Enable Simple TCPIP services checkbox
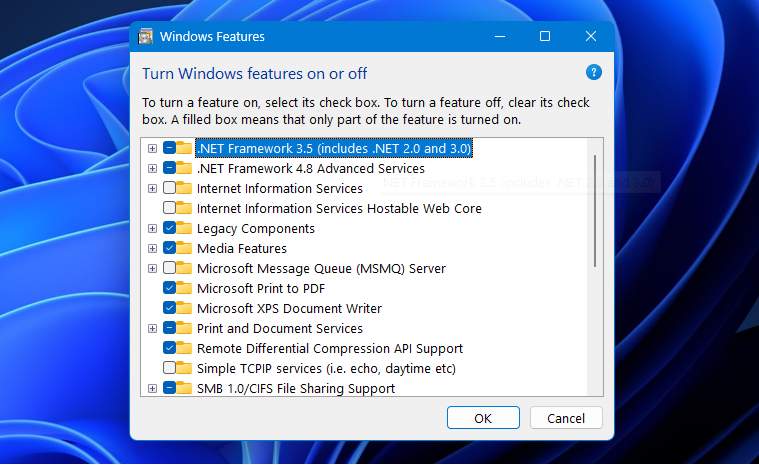 pos(169,368)
